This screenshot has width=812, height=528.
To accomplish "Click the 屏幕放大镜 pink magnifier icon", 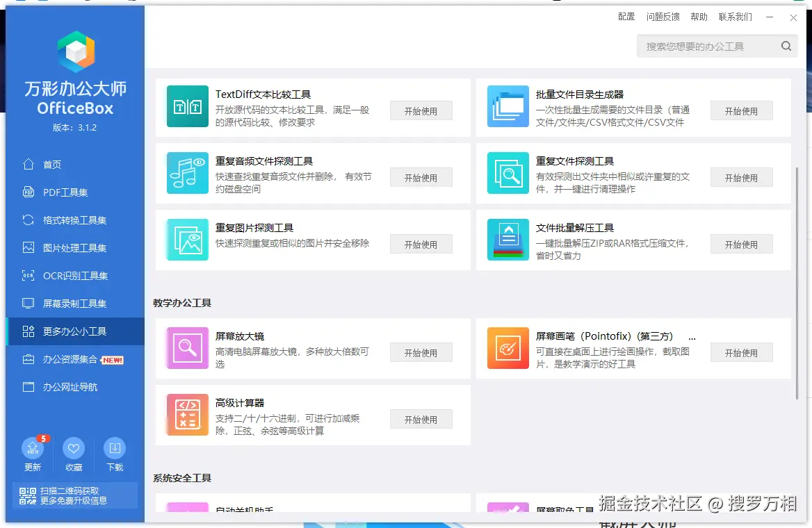I will (188, 348).
